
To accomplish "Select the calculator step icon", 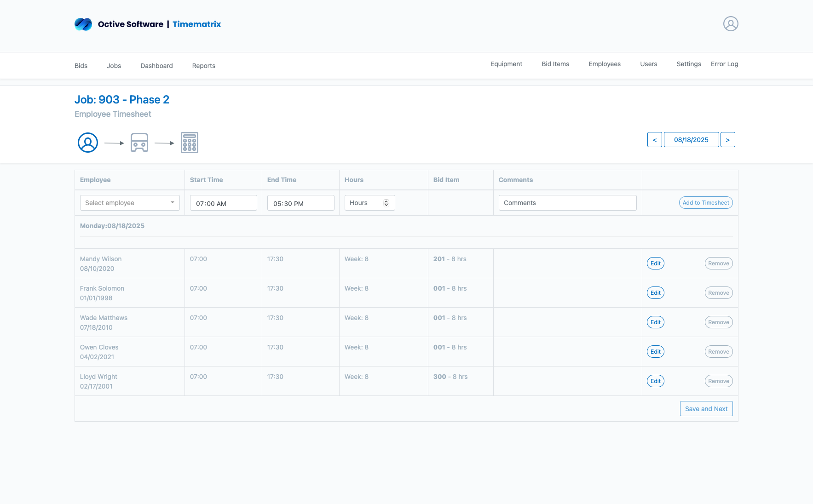I will coord(189,143).
